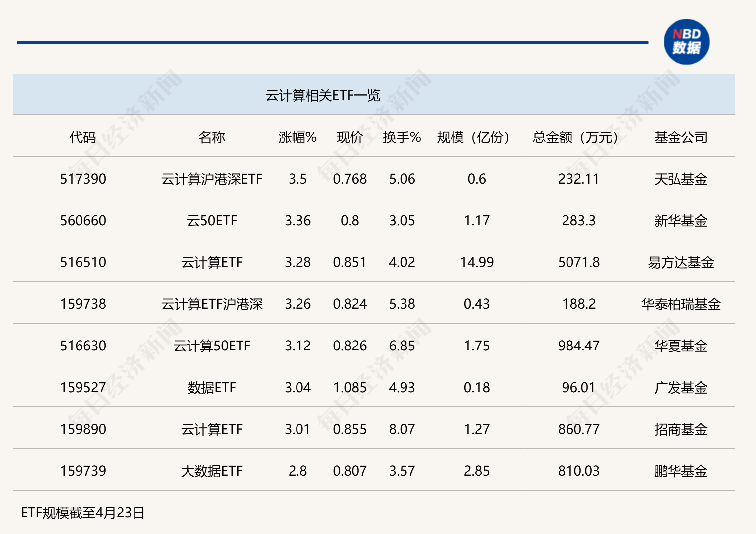
Task: Select code 560660
Action: (x=83, y=221)
